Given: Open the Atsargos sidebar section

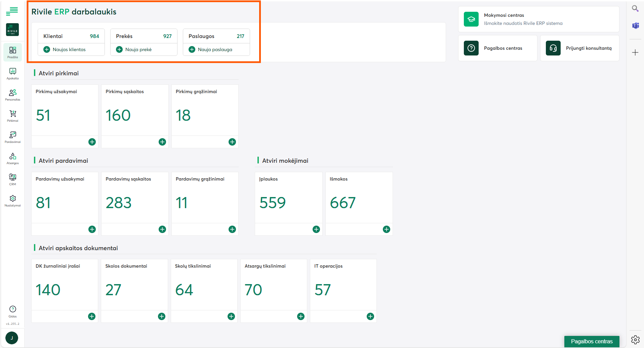Looking at the screenshot, I should pyautogui.click(x=12, y=158).
